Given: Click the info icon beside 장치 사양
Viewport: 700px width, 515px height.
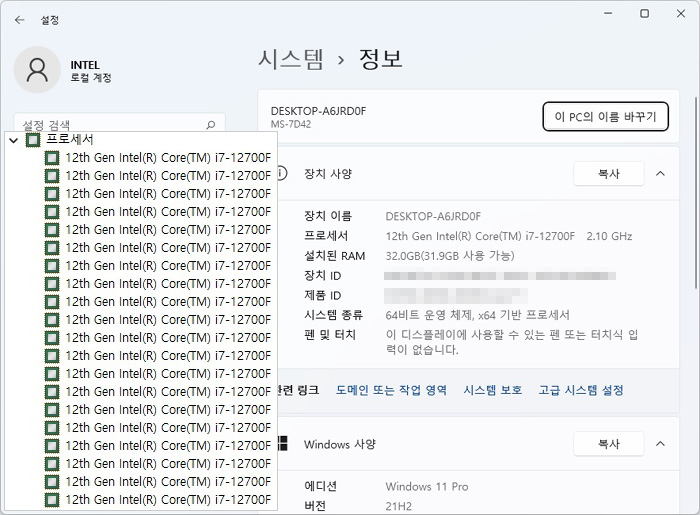Looking at the screenshot, I should click(284, 174).
